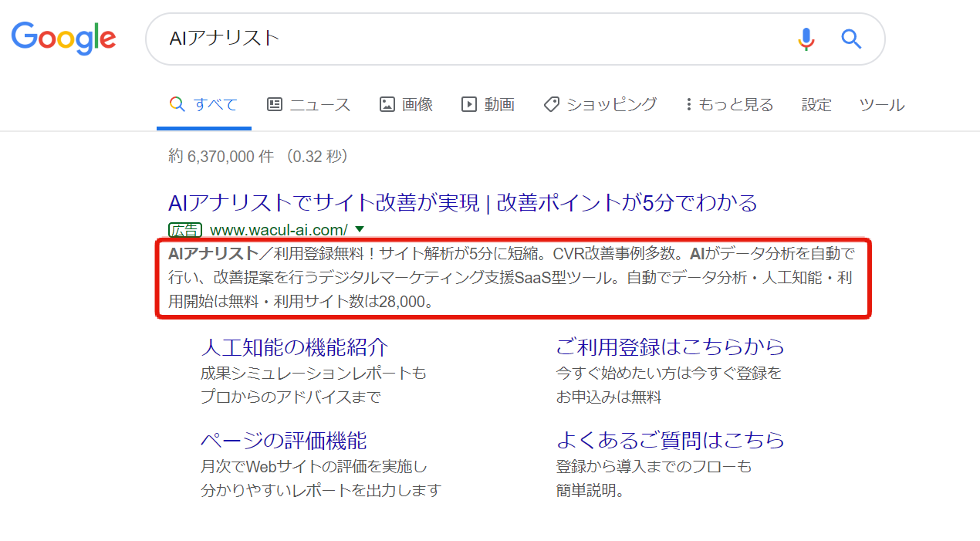Open the ページの評価機能 sitelink
The height and width of the screenshot is (541, 980).
click(x=283, y=441)
